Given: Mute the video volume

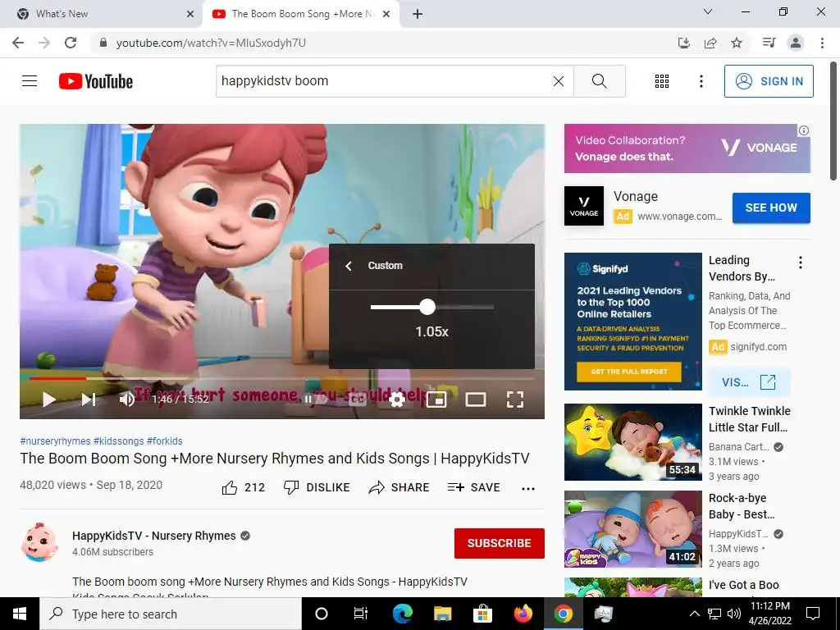Looking at the screenshot, I should (127, 399).
